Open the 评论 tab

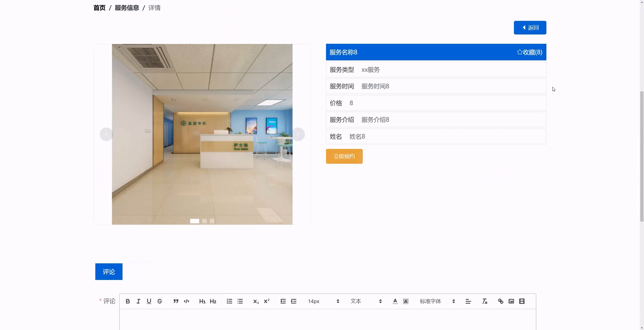tap(109, 271)
